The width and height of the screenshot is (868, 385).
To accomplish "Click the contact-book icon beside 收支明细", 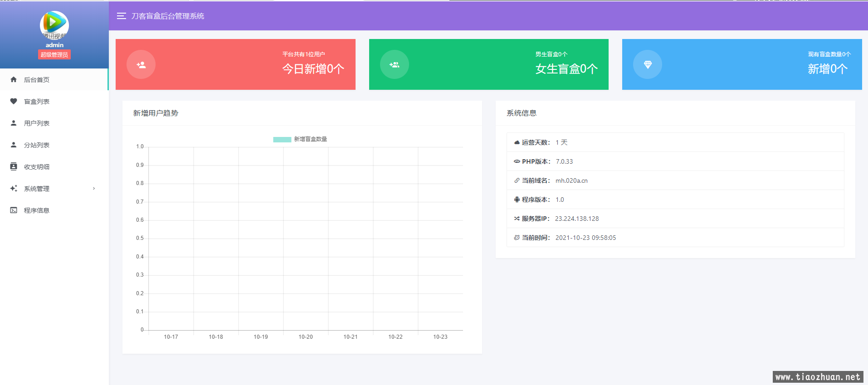I will (14, 166).
